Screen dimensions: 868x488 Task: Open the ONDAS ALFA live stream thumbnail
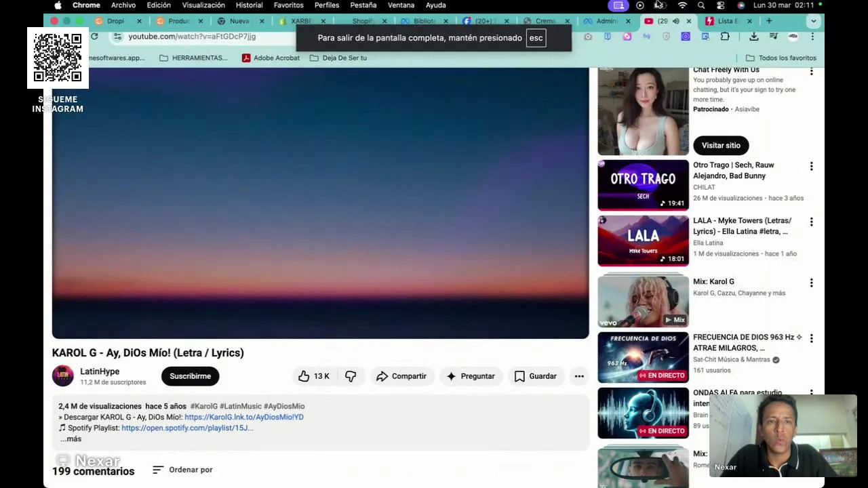[643, 413]
